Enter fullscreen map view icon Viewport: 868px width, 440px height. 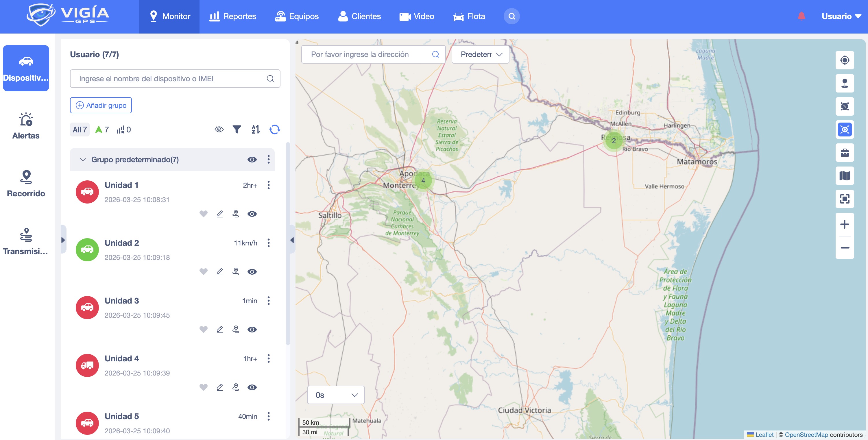coord(844,199)
